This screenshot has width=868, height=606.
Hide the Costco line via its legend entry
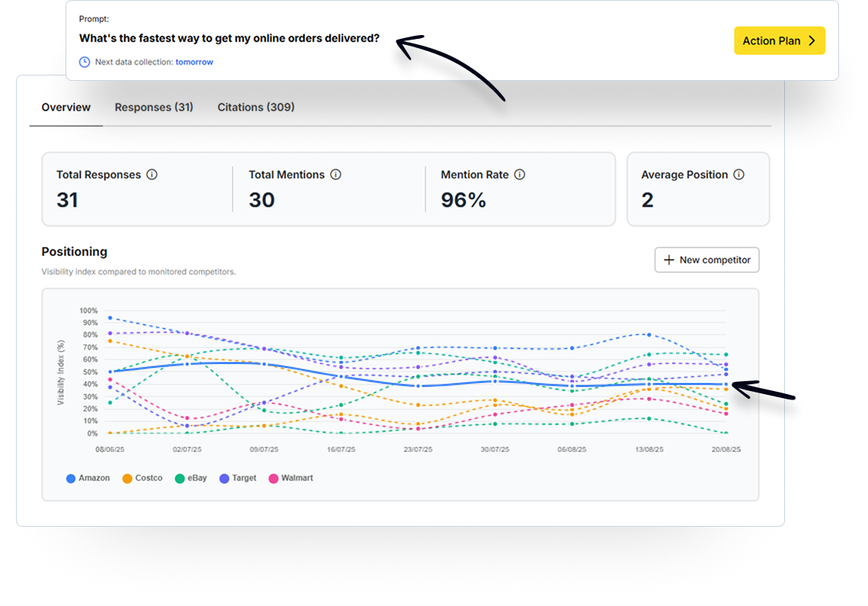click(x=142, y=478)
